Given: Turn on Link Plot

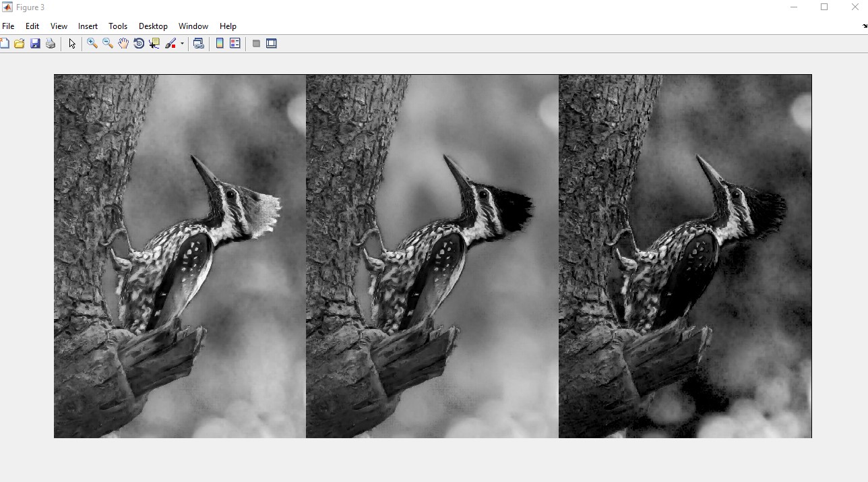Looking at the screenshot, I should click(199, 43).
